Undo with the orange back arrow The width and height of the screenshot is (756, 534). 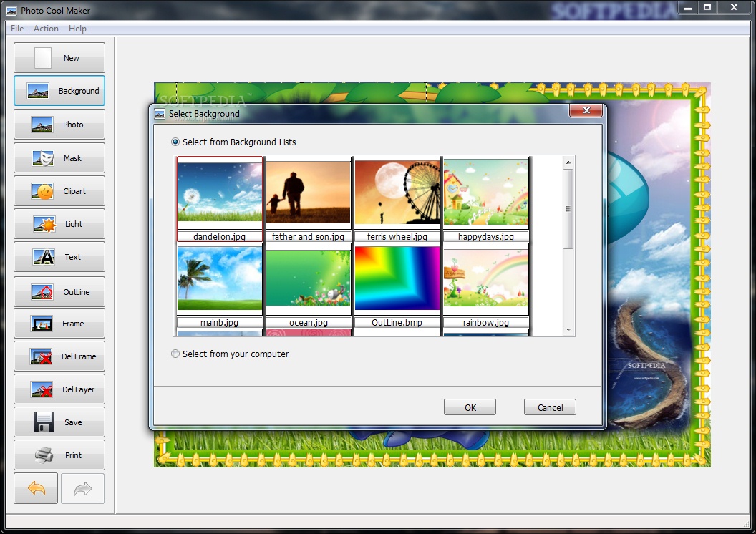pos(37,488)
